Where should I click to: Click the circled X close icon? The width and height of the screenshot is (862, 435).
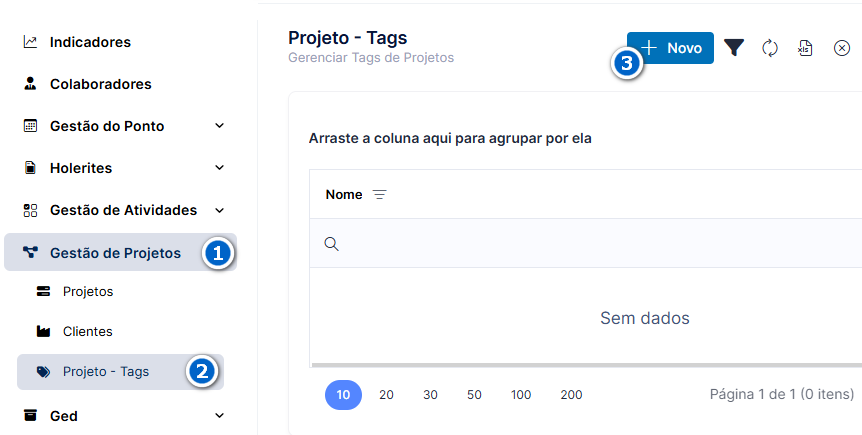[842, 48]
